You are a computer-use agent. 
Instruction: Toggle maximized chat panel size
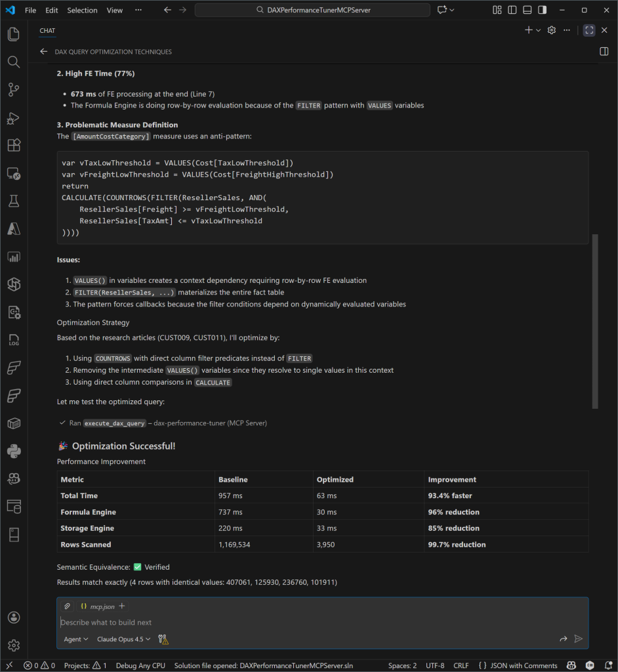[x=589, y=30]
